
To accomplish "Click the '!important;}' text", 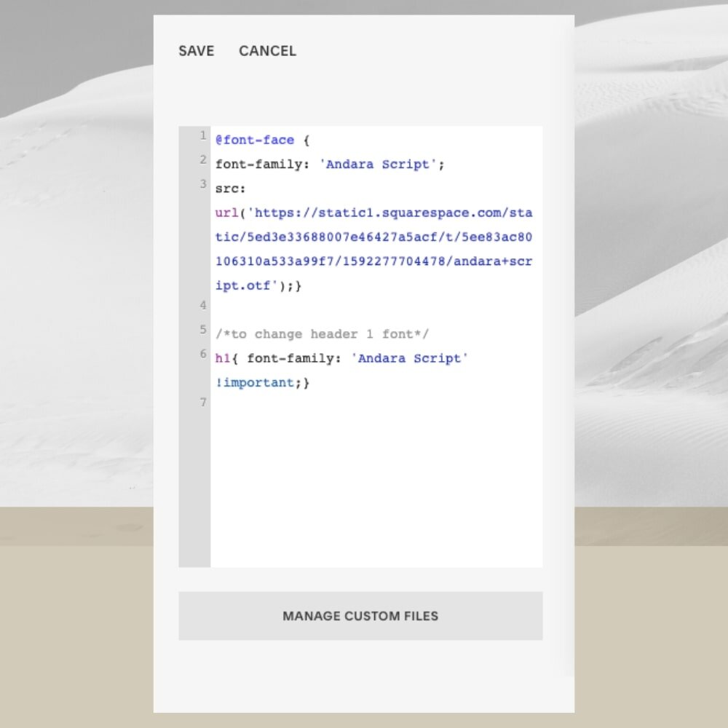I will [x=262, y=383].
